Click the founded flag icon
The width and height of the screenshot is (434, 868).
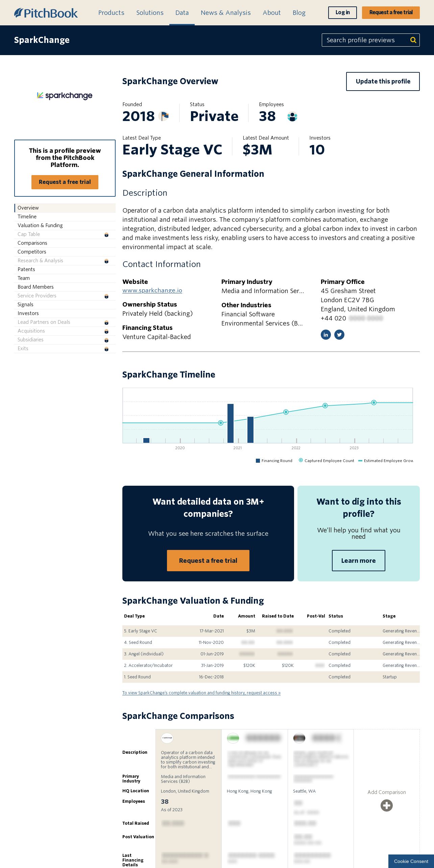(x=164, y=116)
